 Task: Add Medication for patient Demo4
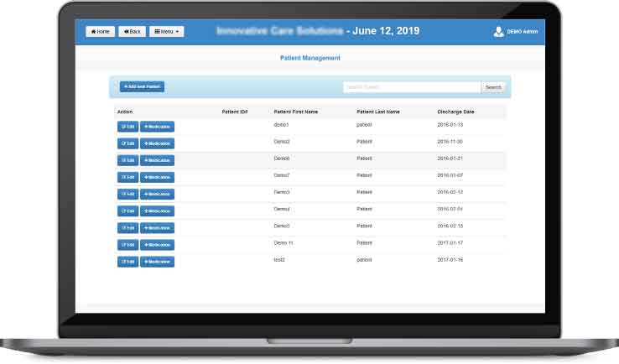[x=157, y=211]
